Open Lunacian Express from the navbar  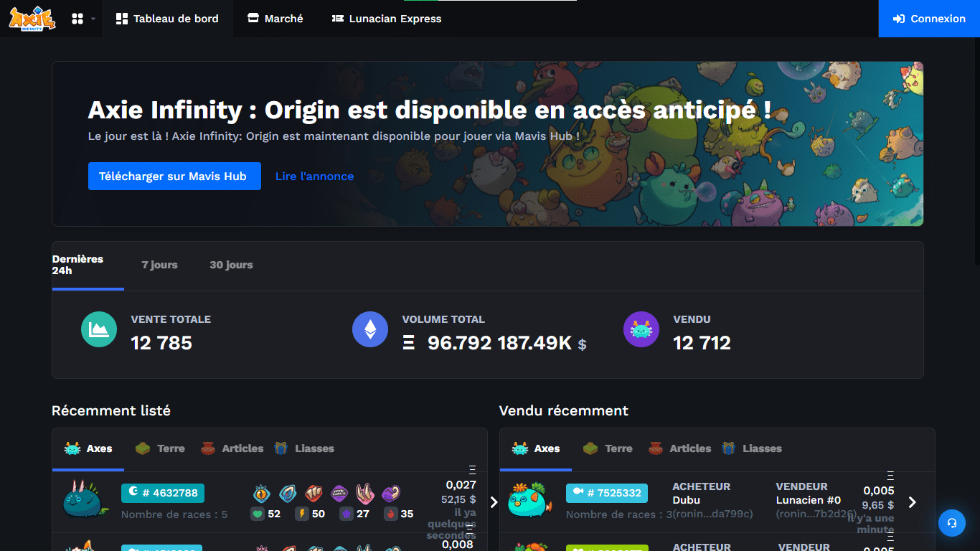(387, 19)
